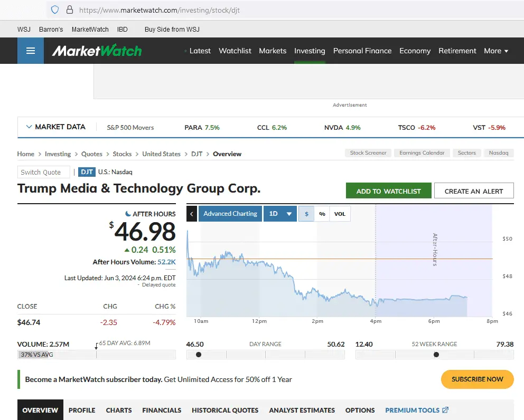Viewport: 524px width, 420px height.
Task: Collapse chart using left arrow button
Action: [x=192, y=214]
